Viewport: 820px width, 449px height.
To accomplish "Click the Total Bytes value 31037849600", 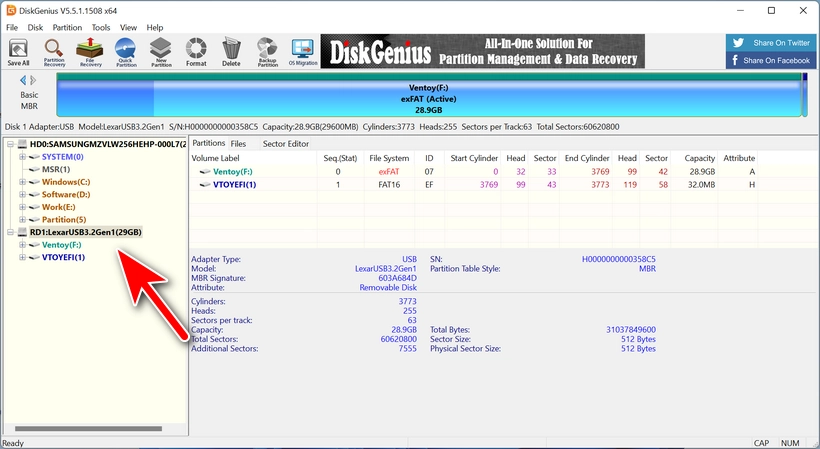I will [x=631, y=330].
